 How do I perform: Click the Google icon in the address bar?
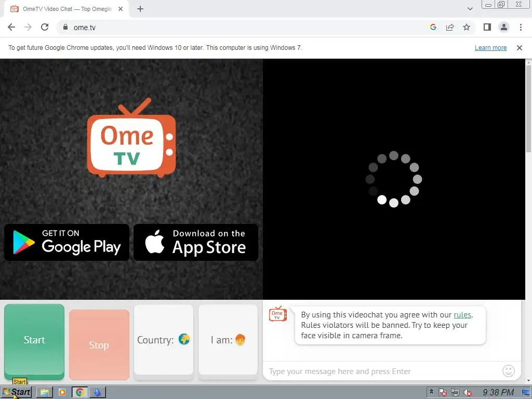point(433,27)
